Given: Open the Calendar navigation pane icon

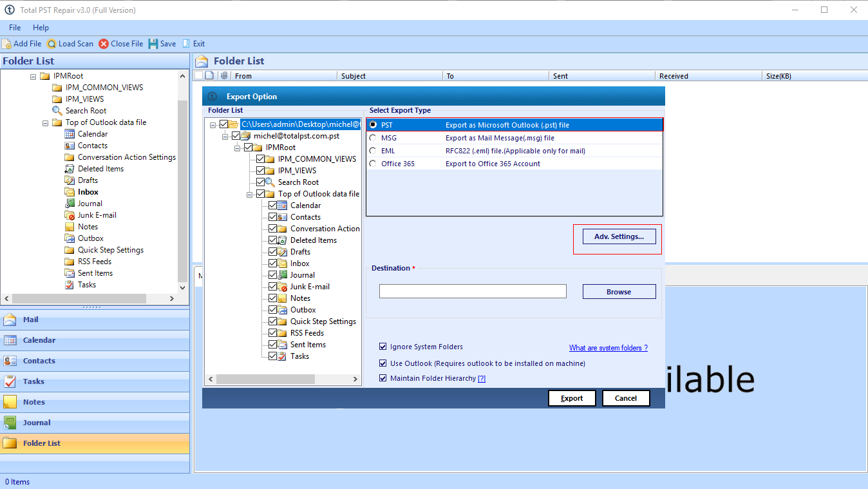Looking at the screenshot, I should (x=10, y=340).
